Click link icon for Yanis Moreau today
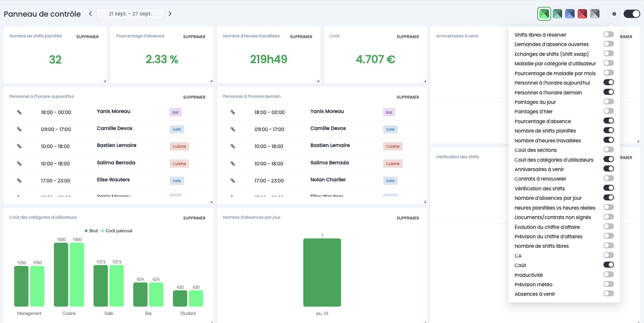The image size is (644, 323). tap(19, 112)
